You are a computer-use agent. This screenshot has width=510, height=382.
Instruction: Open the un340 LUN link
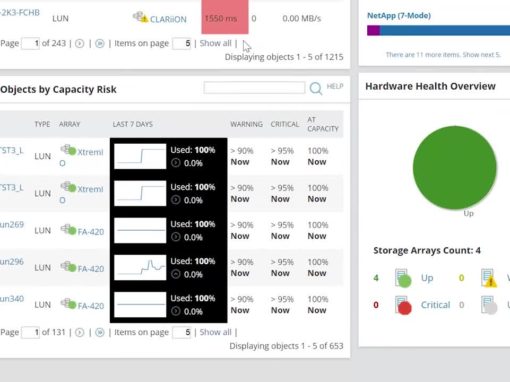pyautogui.click(x=12, y=299)
